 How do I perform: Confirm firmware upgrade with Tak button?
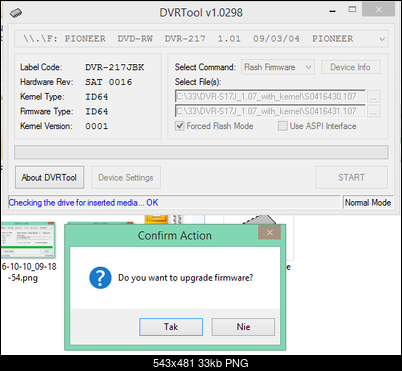point(171,327)
